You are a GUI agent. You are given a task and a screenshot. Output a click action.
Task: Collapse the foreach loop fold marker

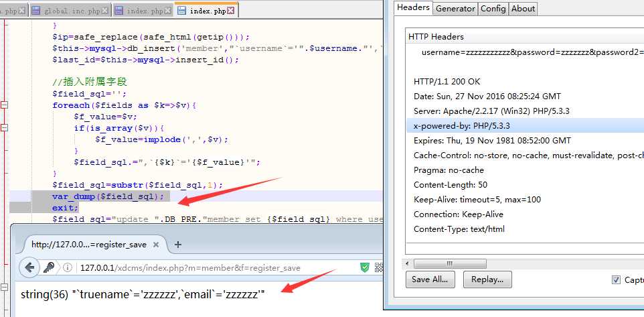coord(5,105)
